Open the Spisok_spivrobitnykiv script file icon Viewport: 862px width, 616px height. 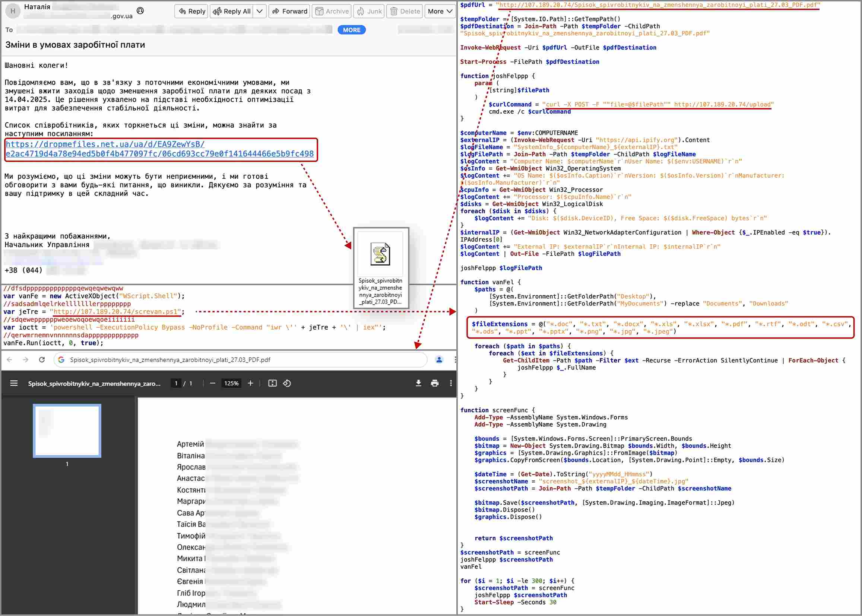click(x=380, y=254)
